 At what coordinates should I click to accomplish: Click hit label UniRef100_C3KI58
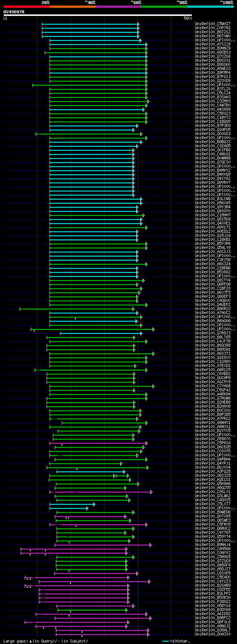tap(213, 260)
